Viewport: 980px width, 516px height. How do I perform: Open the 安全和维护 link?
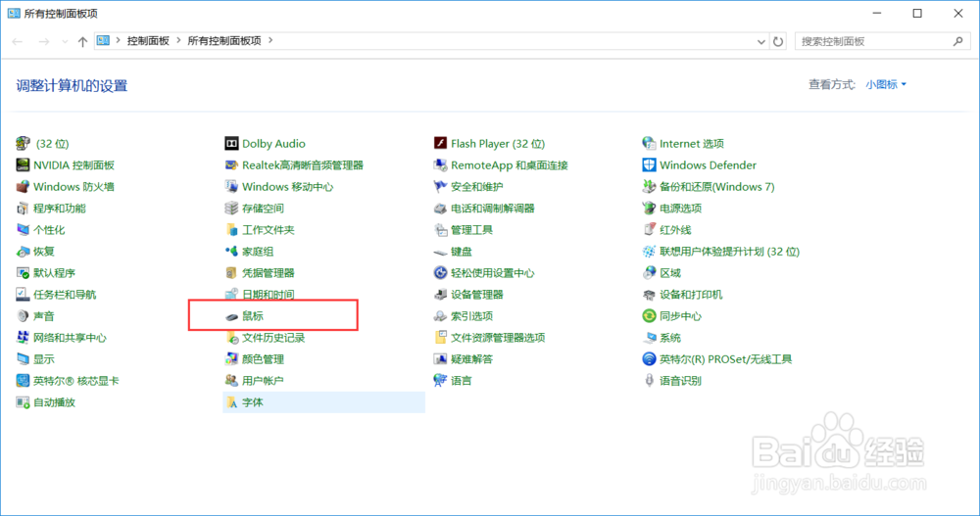click(x=477, y=187)
